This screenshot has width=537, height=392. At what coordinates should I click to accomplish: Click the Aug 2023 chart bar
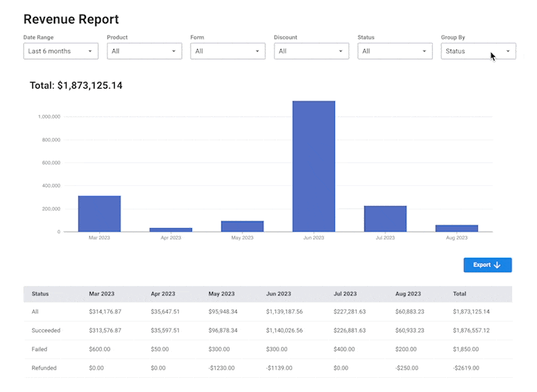coord(457,228)
